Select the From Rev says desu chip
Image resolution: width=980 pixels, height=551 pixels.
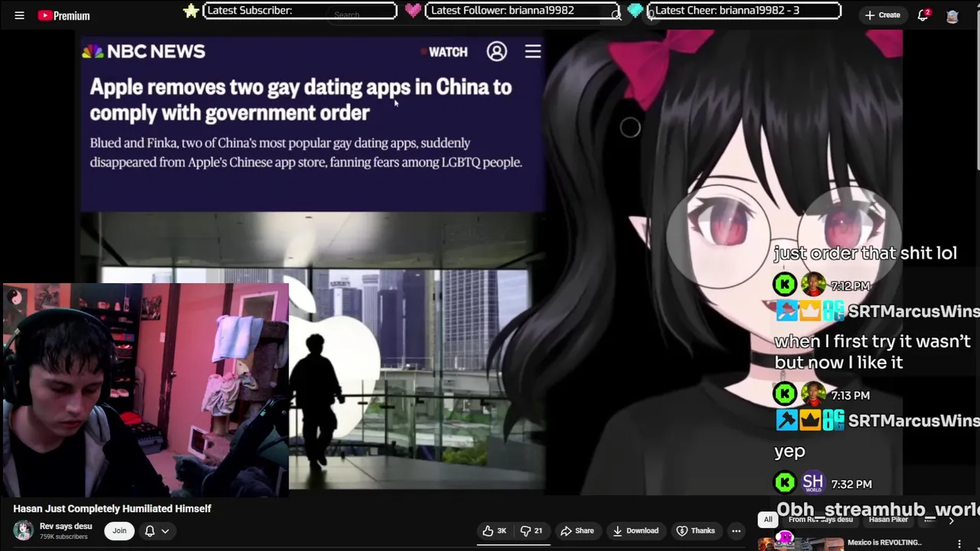[820, 520]
